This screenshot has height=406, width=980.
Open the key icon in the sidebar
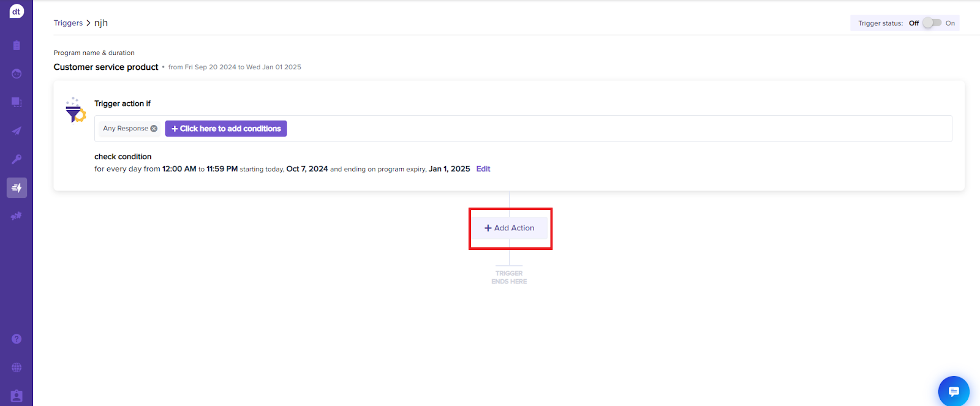pos(17,159)
